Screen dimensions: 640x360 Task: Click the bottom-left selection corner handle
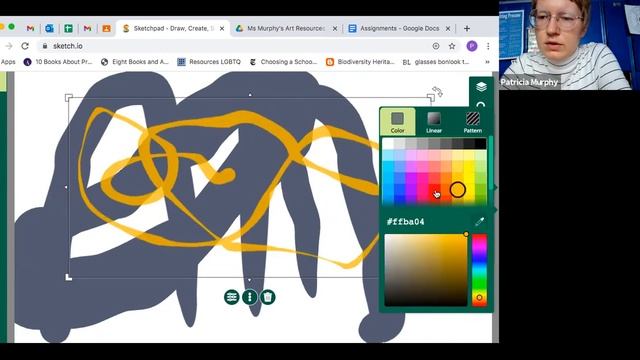click(69, 277)
